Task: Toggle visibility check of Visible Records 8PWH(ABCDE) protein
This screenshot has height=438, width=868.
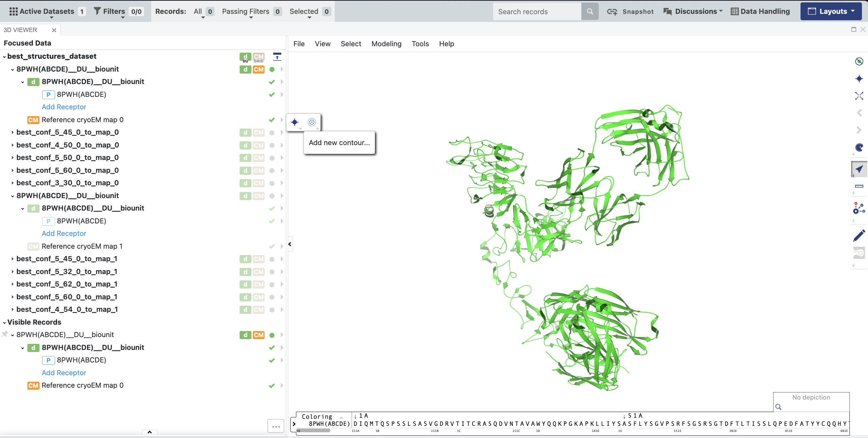Action: 272,360
